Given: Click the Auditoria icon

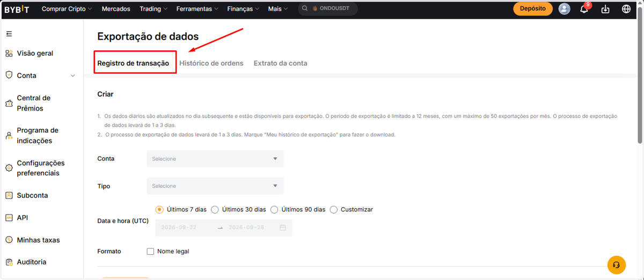Looking at the screenshot, I should point(9,262).
